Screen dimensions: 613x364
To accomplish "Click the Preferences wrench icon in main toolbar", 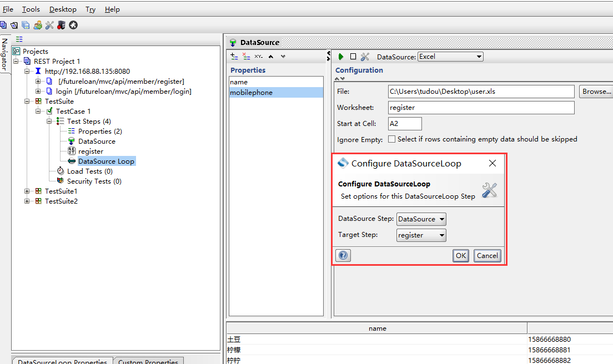I will [x=49, y=25].
